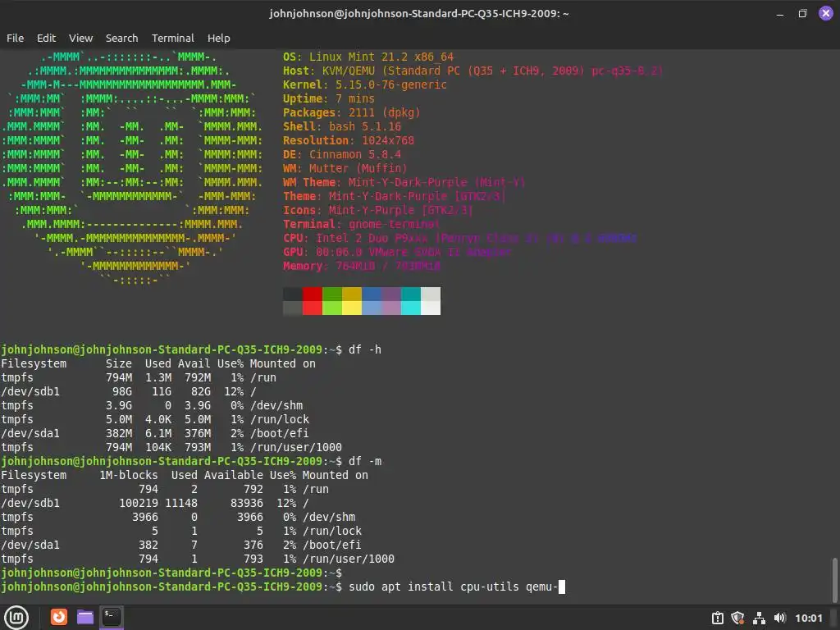Click the terminal vertical scrollbar handle
Image resolution: width=840 pixels, height=630 pixels.
click(834, 580)
